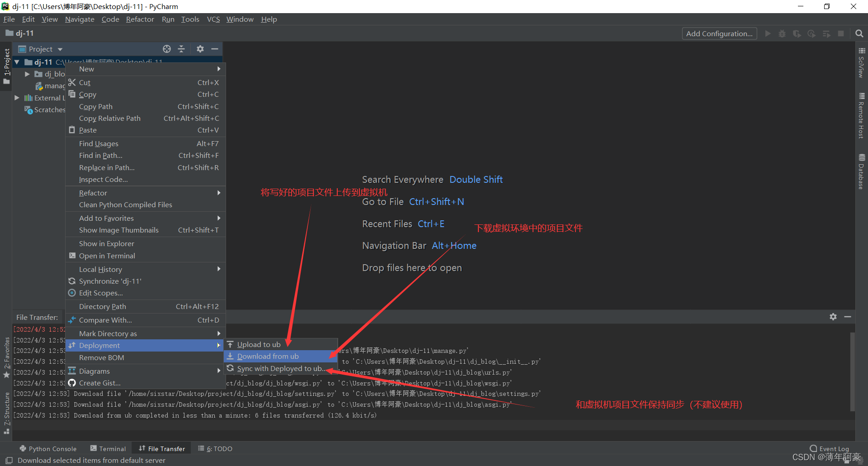Select Find in Path menu entry
The width and height of the screenshot is (868, 466).
click(x=146, y=155)
